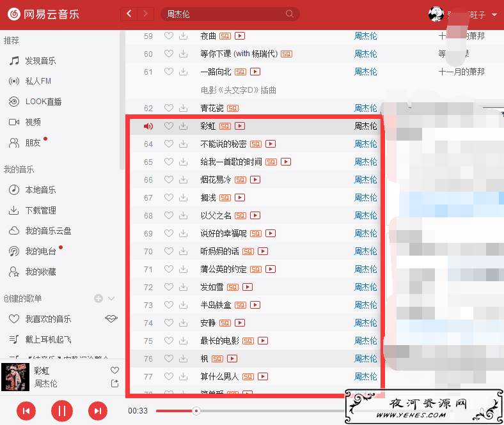Download the song 以父之名
Image resolution: width=504 pixels, height=425 pixels.
(183, 215)
